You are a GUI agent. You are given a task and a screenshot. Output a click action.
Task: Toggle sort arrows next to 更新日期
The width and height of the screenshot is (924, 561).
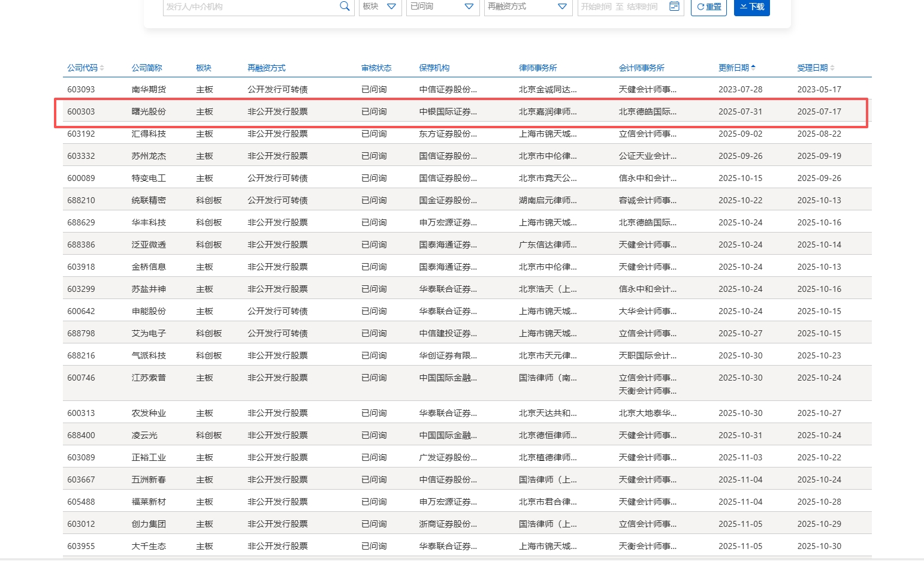click(753, 68)
